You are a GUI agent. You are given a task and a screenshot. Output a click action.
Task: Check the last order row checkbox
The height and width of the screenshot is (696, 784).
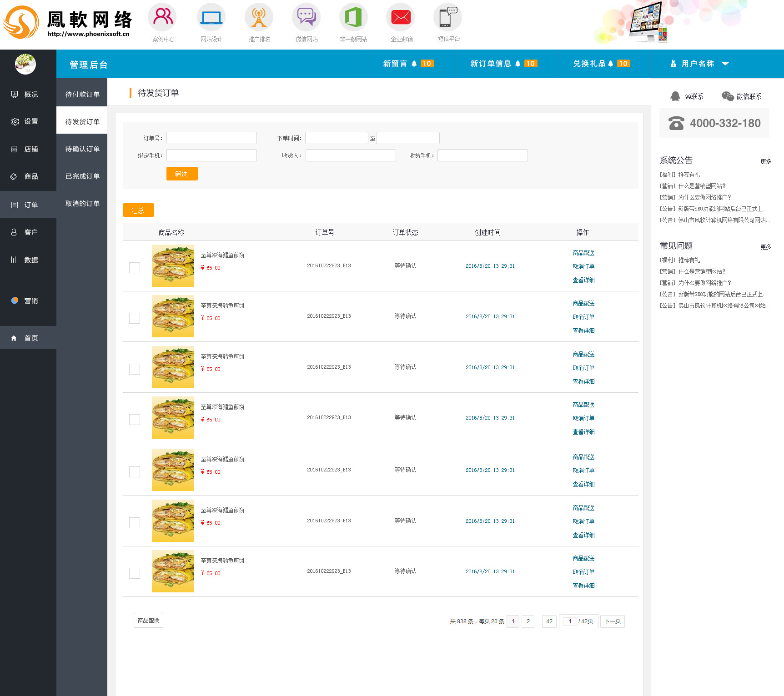click(135, 573)
